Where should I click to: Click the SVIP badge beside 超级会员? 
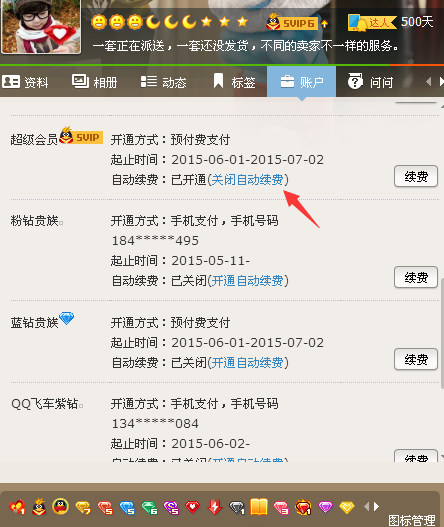point(81,136)
